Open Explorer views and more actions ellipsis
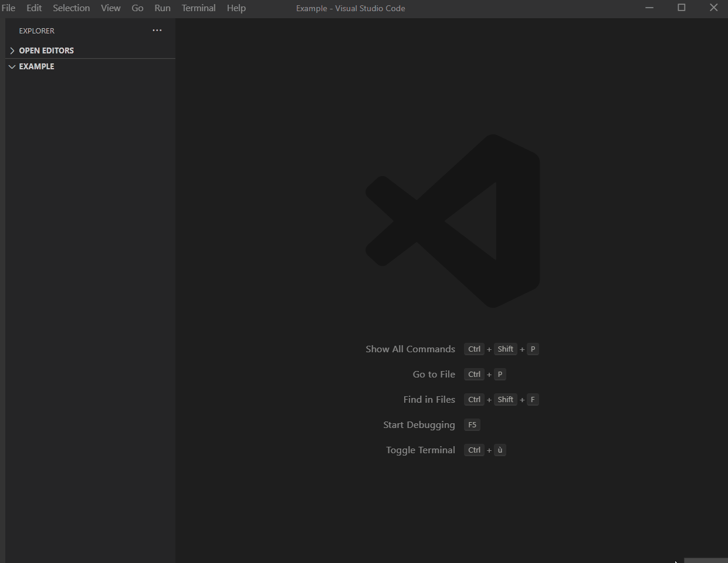The image size is (728, 563). 157,31
